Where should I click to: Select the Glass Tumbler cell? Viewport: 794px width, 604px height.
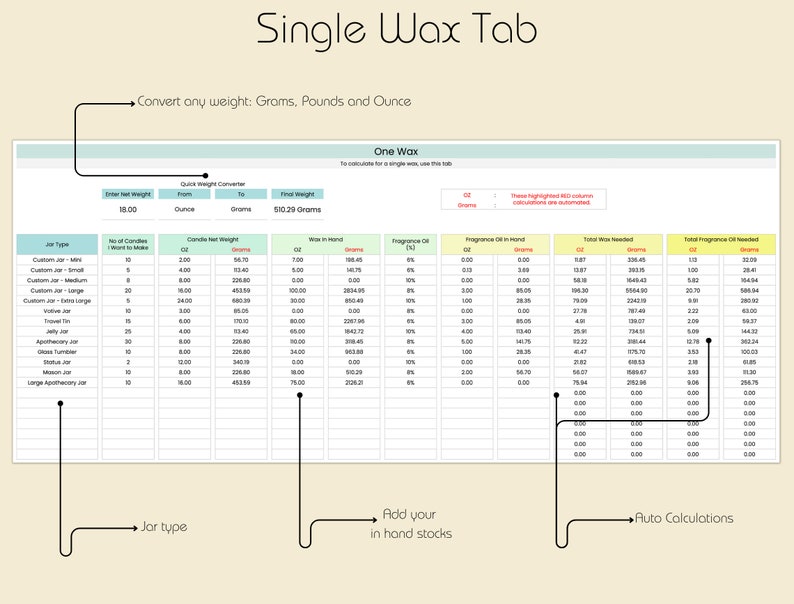tap(57, 352)
